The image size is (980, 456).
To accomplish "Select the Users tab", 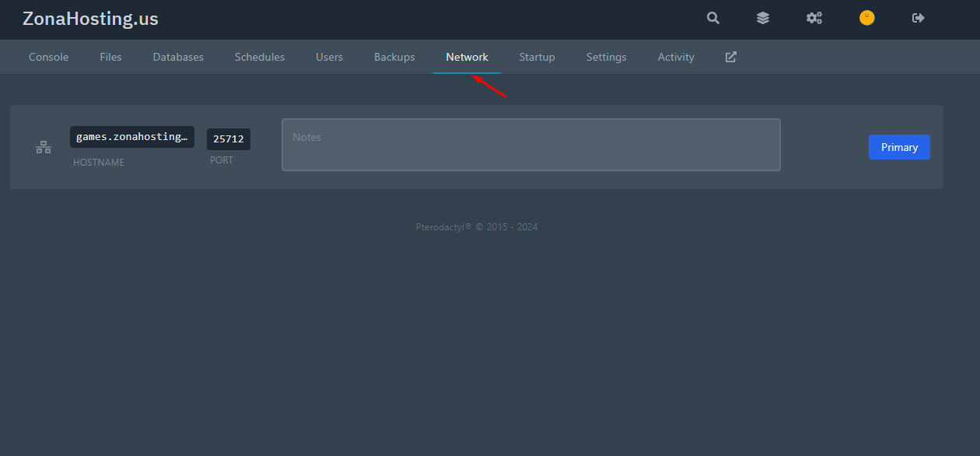I will point(329,57).
